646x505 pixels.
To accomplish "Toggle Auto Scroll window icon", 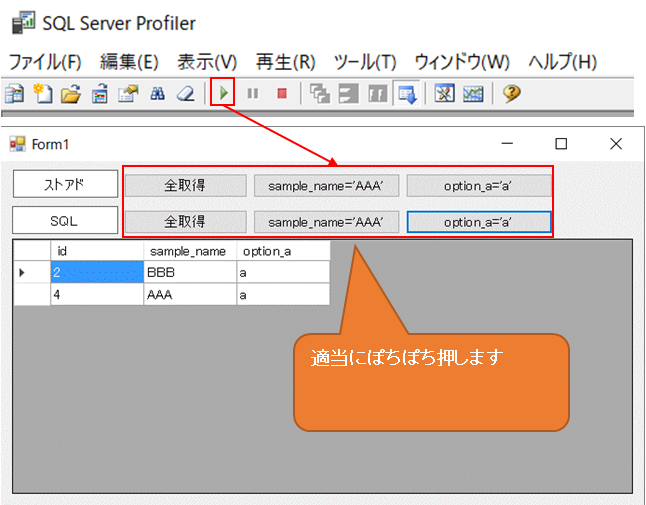I will pos(407,94).
